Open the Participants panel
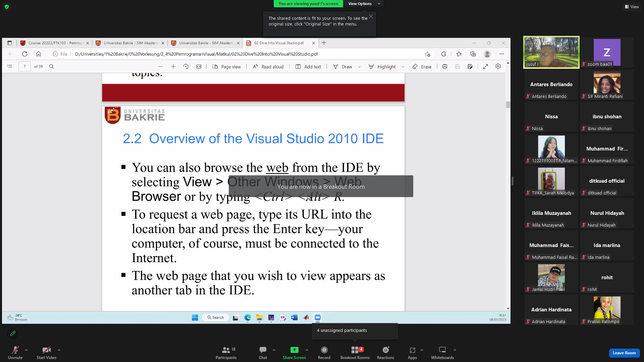 point(226,353)
